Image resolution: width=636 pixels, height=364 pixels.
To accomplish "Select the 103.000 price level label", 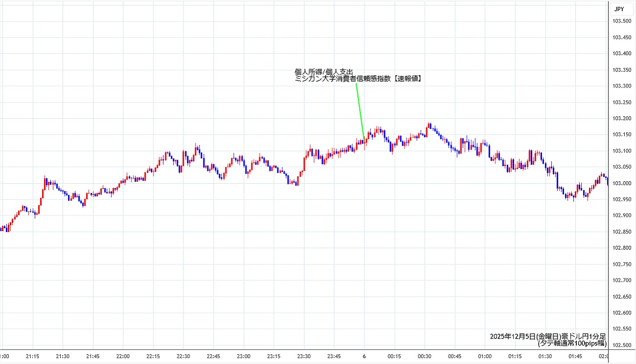I will 621,183.
